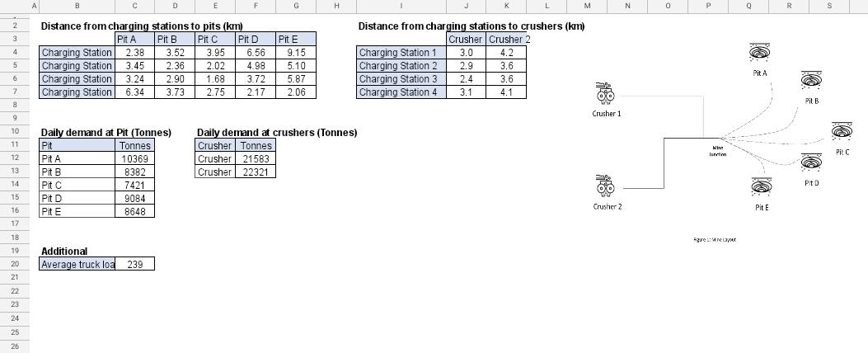Select demand value 10369
868x353 pixels.
134,158
